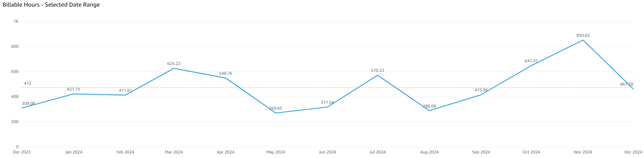This screenshot has width=644, height=158.
Task: Select the 647.01 data label
Action: click(531, 61)
